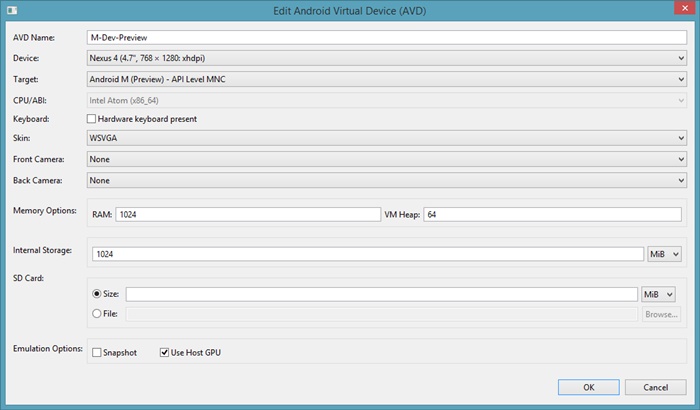Open the Target dropdown for Android M
The width and height of the screenshot is (700, 410).
tap(387, 79)
